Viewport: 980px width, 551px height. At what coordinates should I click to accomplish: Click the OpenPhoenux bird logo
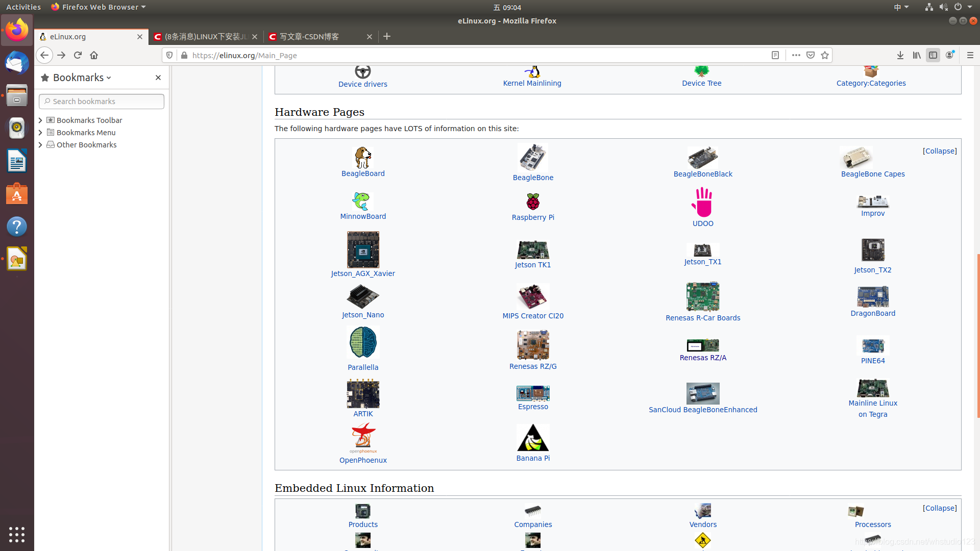point(363,438)
